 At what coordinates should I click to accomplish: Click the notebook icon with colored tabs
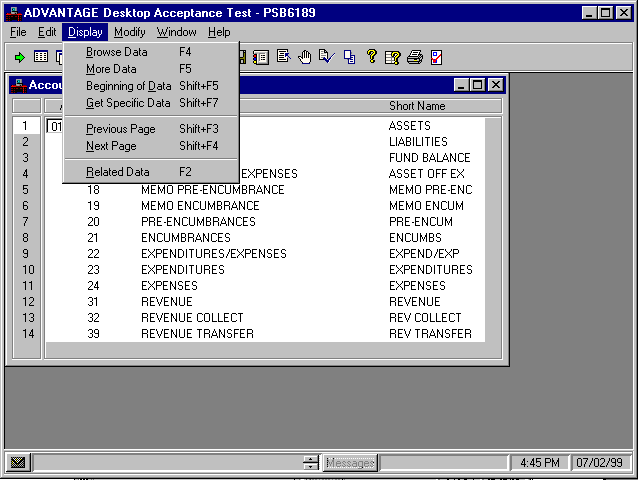click(x=261, y=57)
